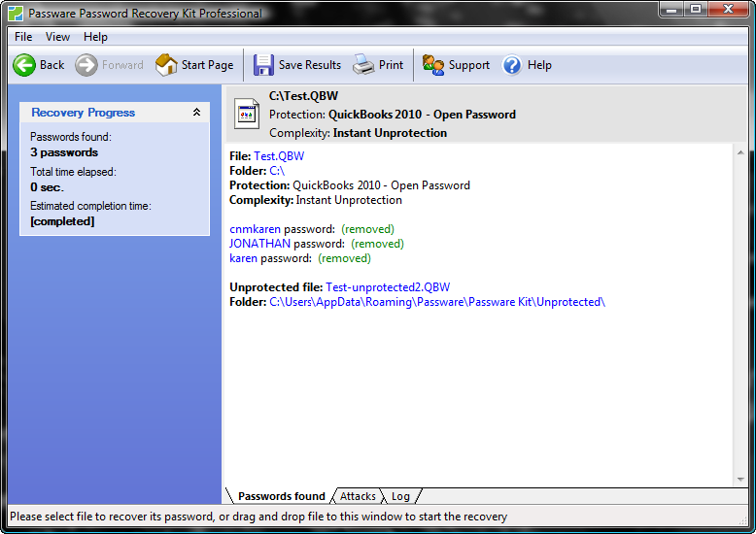Click the scrollbar down arrow in results pane
The height and width of the screenshot is (534, 756).
coord(740,480)
